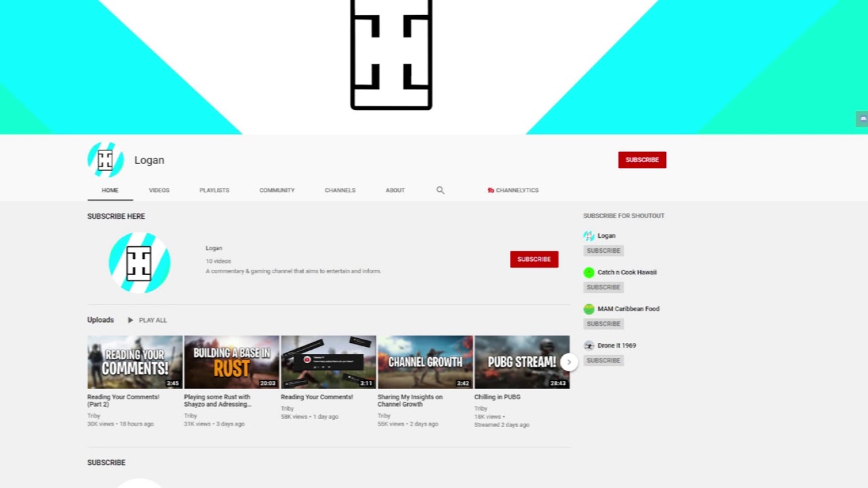Click the Play All link text
The height and width of the screenshot is (488, 868).
tap(153, 320)
